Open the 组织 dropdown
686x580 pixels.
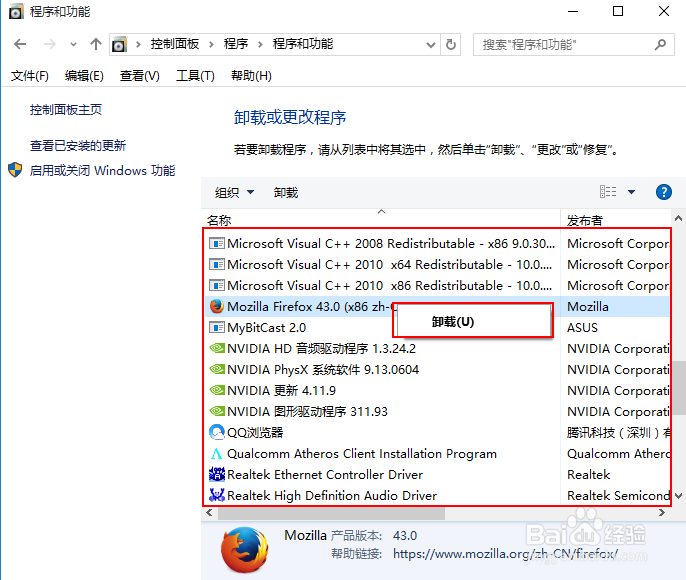click(x=234, y=192)
